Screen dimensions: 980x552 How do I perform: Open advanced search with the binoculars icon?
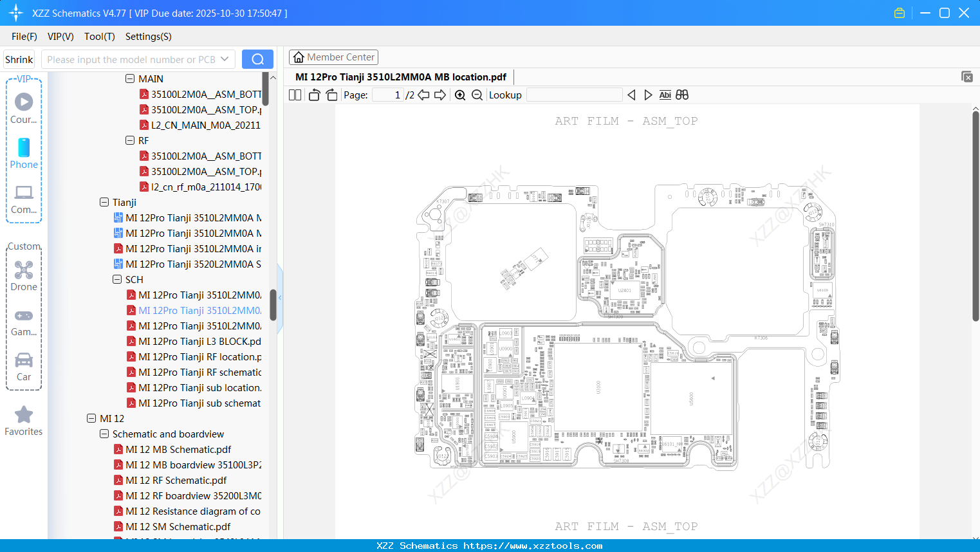click(x=682, y=95)
